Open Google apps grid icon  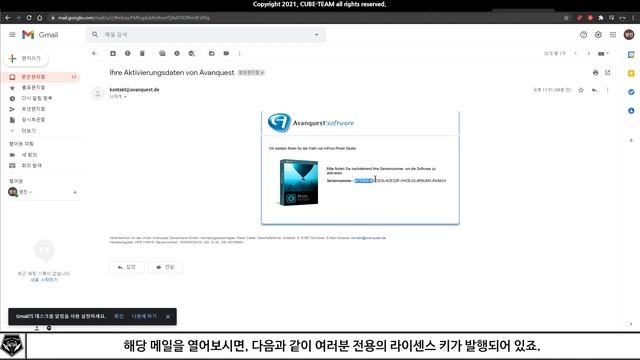613,35
